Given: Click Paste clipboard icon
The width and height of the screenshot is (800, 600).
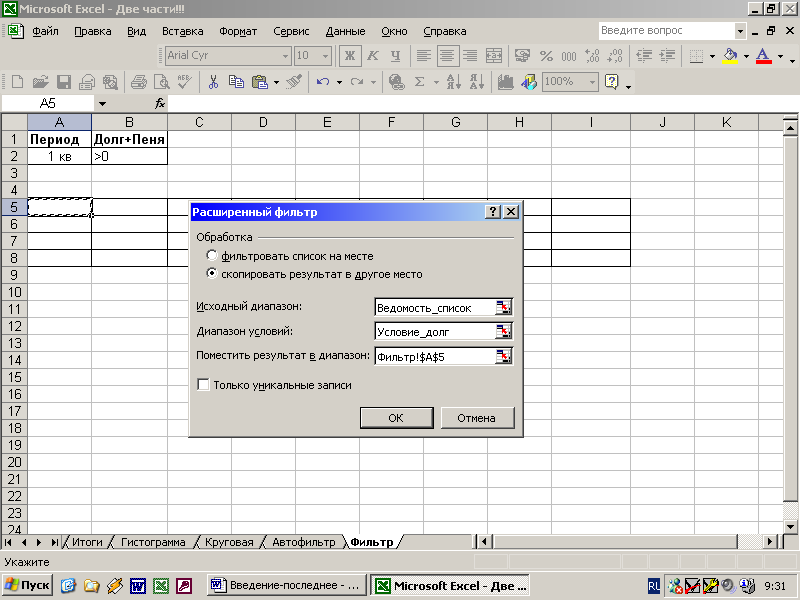Looking at the screenshot, I should click(x=260, y=82).
